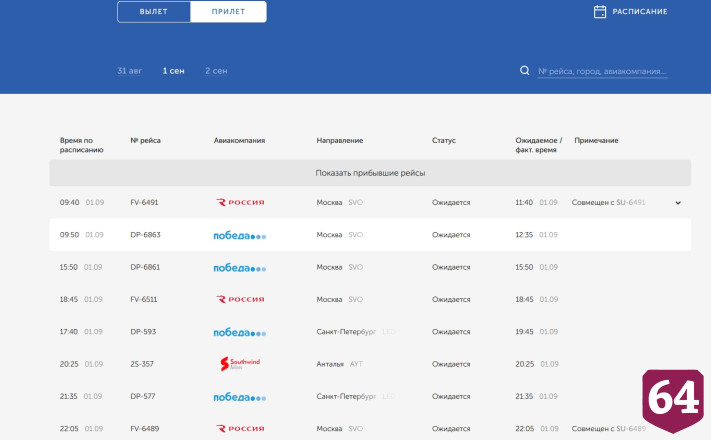
Task: Click the Победа logo for DP-593
Action: click(x=239, y=332)
